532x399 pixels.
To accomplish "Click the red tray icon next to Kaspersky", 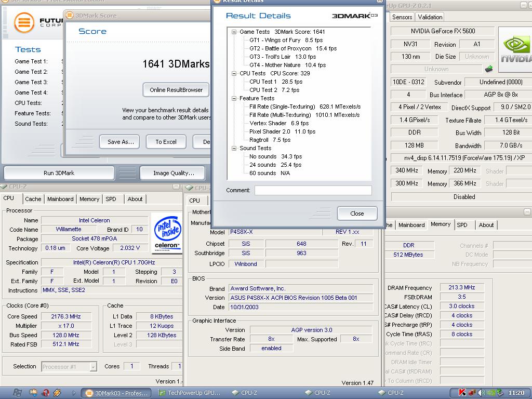I will coord(472,393).
